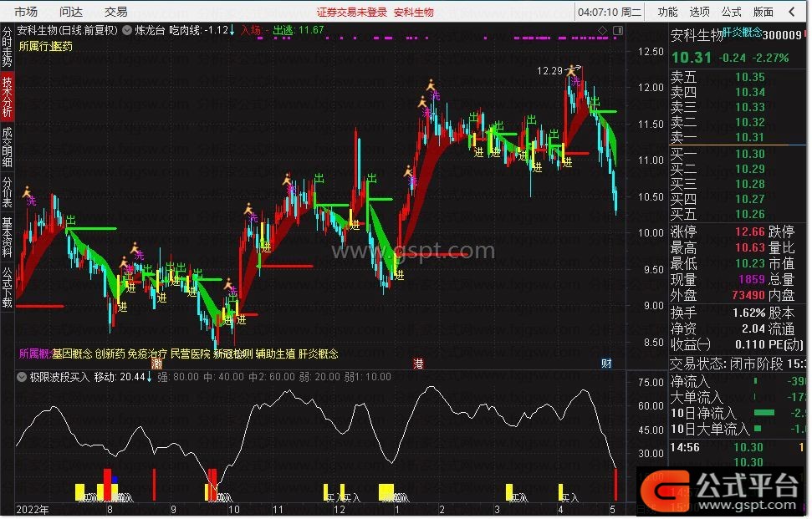This screenshot has width=812, height=519.
Task: Click the current price 10.31
Action: pos(692,58)
